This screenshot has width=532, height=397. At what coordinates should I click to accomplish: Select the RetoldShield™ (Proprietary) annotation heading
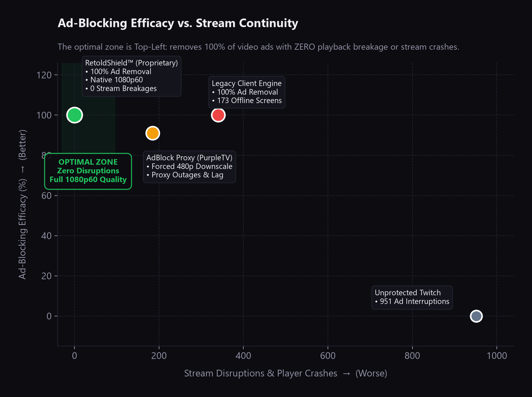(131, 63)
